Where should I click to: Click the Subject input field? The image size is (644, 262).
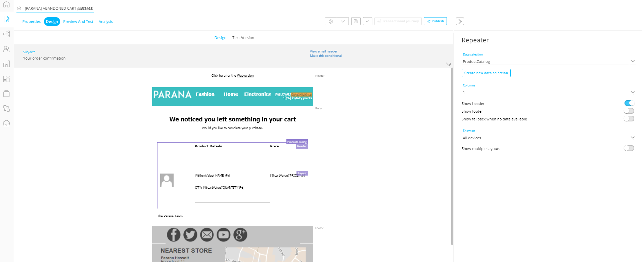coord(134,58)
